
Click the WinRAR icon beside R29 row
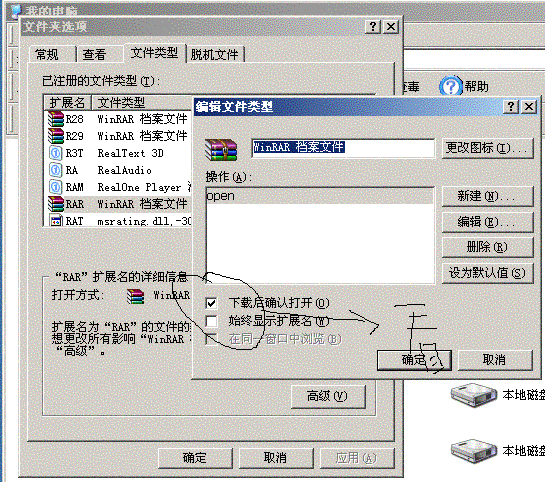tap(56, 136)
